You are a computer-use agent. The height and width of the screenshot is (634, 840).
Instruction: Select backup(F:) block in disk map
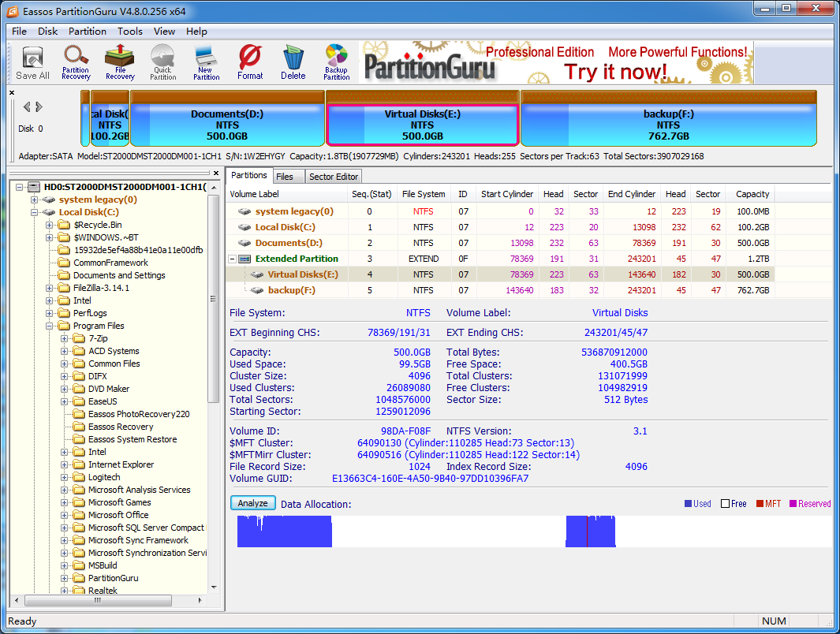(x=669, y=118)
